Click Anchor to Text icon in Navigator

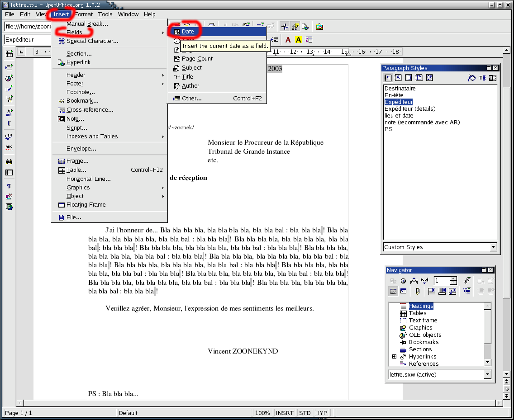[x=452, y=291]
